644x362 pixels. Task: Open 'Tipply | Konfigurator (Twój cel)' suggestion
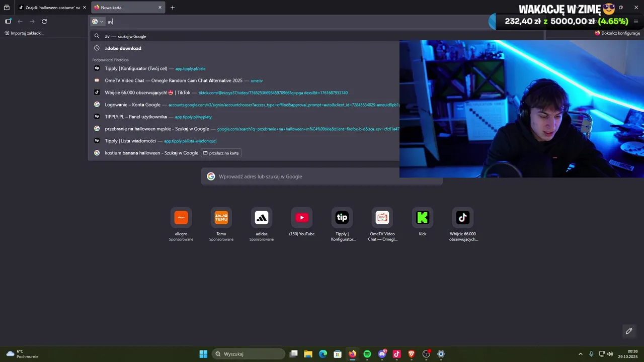point(245,68)
